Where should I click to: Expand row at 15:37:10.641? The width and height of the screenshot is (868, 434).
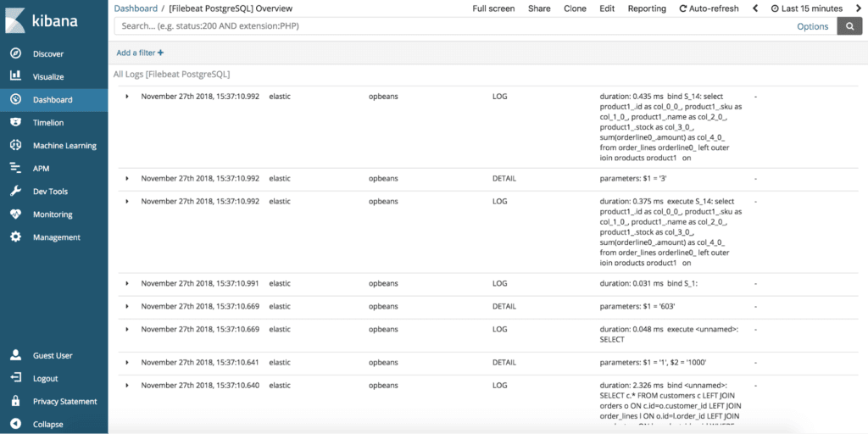(x=127, y=363)
